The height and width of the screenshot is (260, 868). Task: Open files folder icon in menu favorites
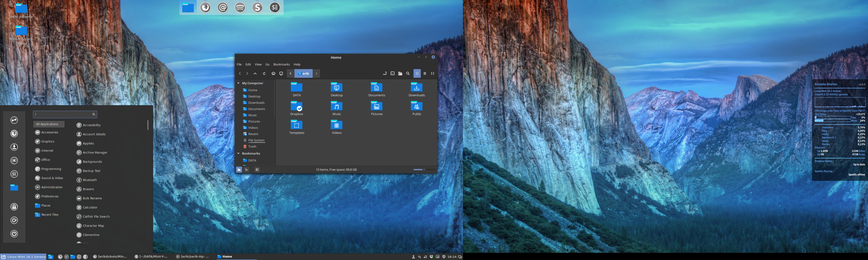tap(14, 187)
